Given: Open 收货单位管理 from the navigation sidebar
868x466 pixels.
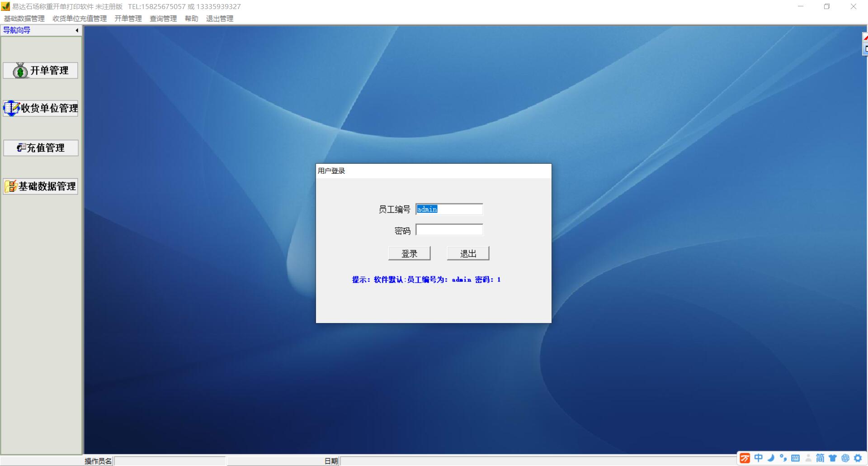Looking at the screenshot, I should 40,108.
